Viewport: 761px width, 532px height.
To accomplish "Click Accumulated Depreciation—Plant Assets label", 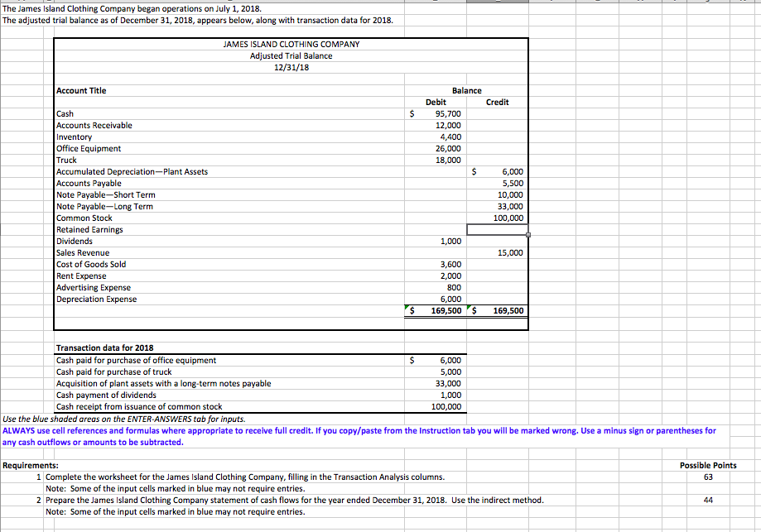I will tap(132, 171).
